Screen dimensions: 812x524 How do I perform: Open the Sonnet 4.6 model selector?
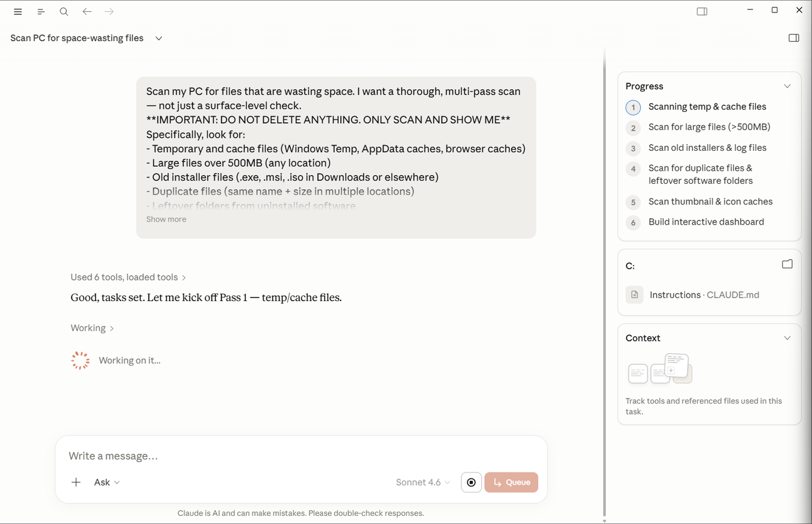pyautogui.click(x=423, y=482)
